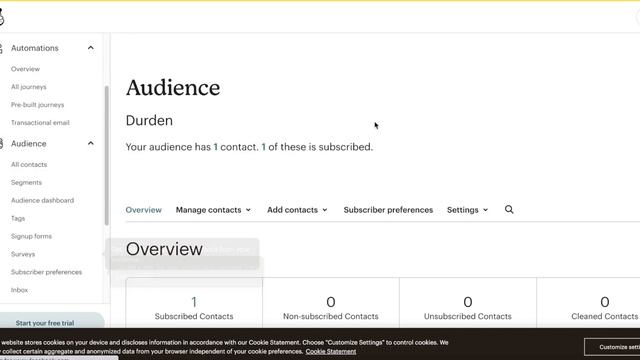Click the Durden audience name

click(149, 120)
